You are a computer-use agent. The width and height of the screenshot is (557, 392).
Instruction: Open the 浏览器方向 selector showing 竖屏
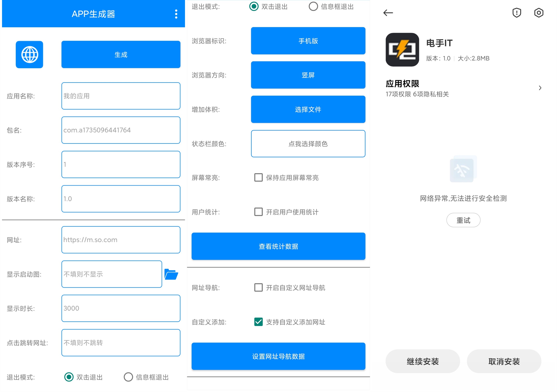click(x=308, y=75)
